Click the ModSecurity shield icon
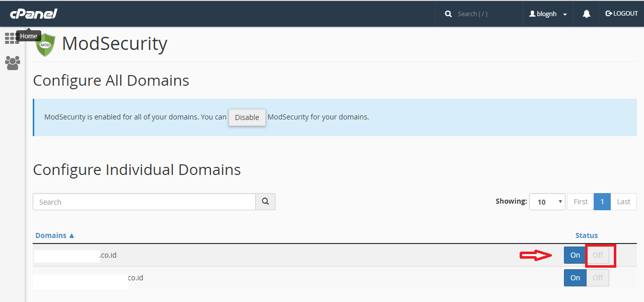 pos(45,45)
